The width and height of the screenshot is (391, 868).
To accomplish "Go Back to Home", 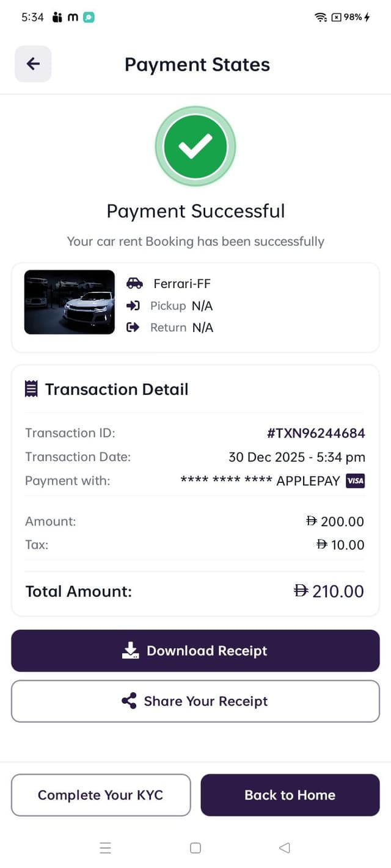I will click(290, 795).
